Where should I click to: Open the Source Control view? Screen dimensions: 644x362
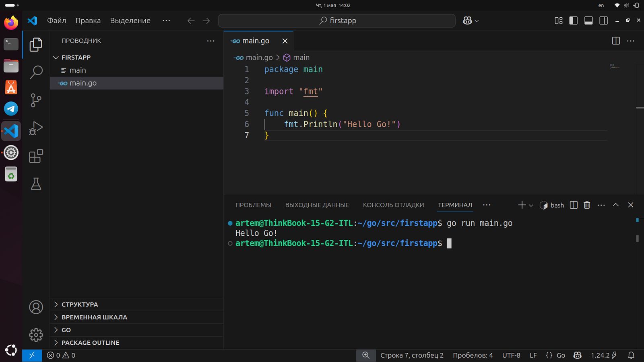coord(36,100)
